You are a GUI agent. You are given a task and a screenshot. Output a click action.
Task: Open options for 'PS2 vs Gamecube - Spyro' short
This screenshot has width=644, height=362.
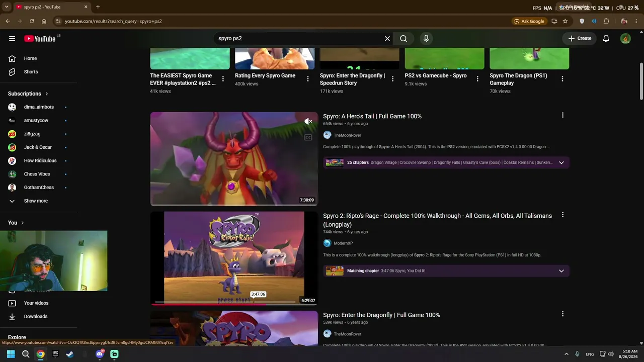coord(477,79)
